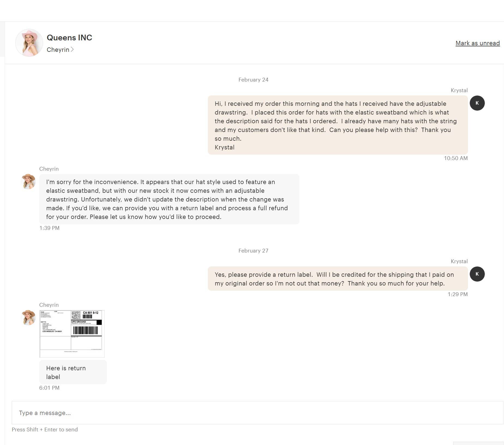Click the 1:39 PM timestamp

49,228
